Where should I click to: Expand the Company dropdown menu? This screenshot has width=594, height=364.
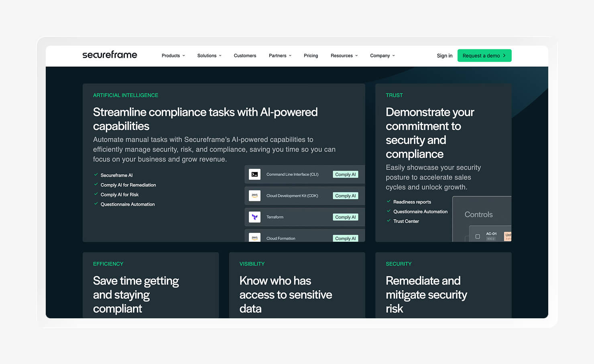[382, 56]
